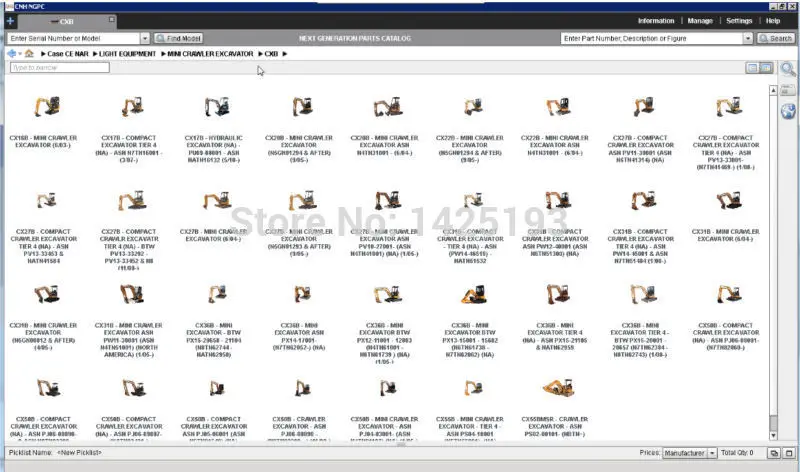Open the Prices Manufacturer dropdown
Image resolution: width=800 pixels, height=472 pixels.
tap(689, 453)
